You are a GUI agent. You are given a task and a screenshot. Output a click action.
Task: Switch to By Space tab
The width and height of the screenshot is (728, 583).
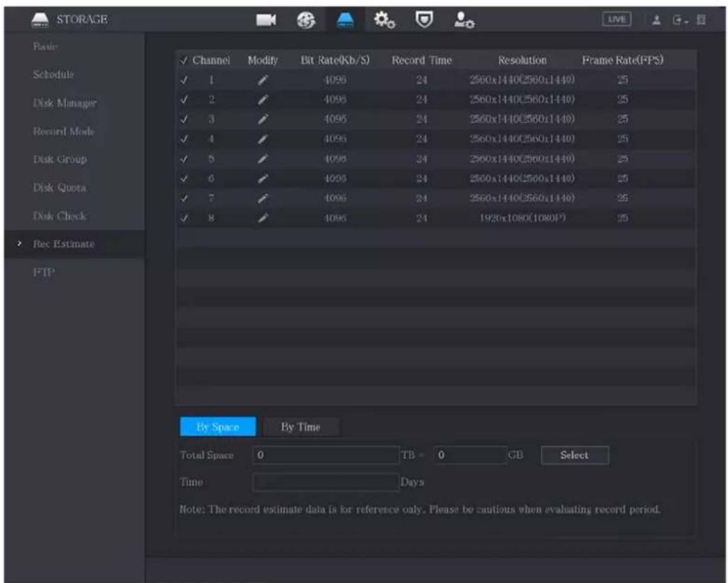(218, 426)
